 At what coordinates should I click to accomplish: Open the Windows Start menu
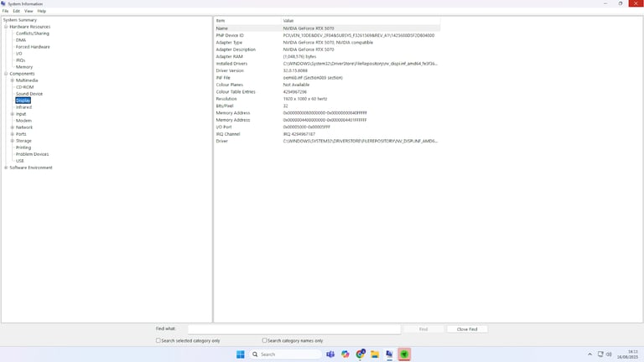click(x=241, y=354)
